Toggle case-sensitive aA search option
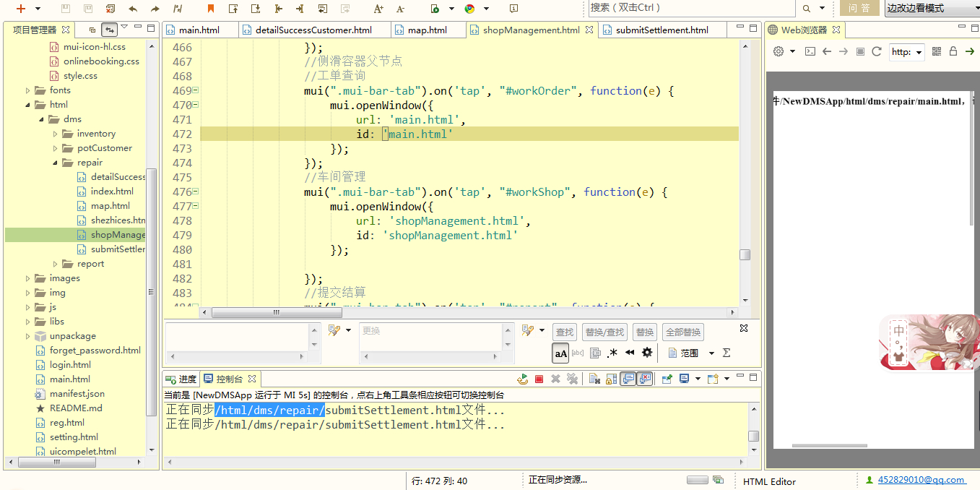The image size is (980, 490). tap(560, 353)
